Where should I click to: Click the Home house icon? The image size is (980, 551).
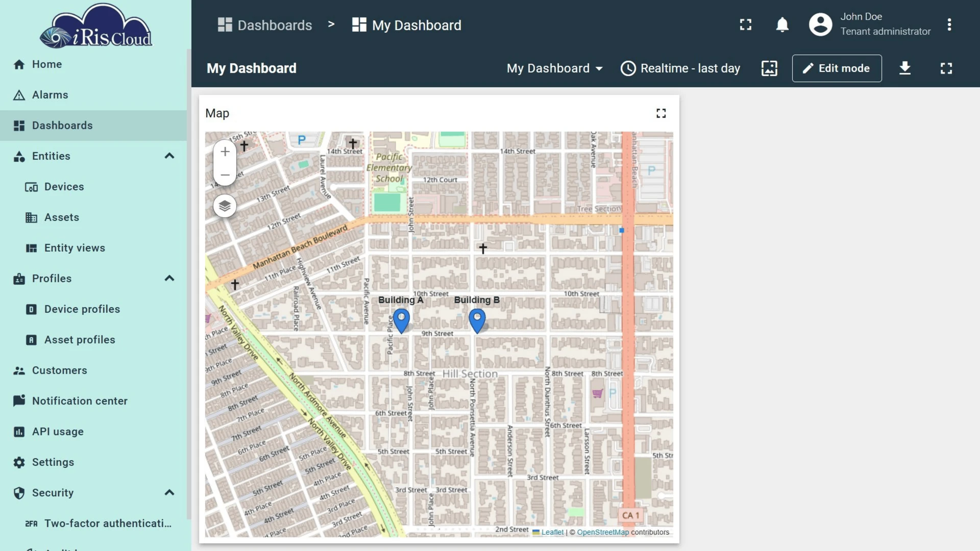coord(19,64)
